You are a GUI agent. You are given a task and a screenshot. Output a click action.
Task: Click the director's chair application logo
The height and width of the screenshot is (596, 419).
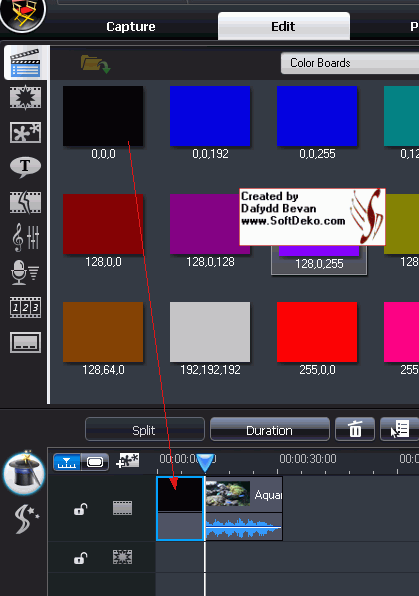(23, 14)
